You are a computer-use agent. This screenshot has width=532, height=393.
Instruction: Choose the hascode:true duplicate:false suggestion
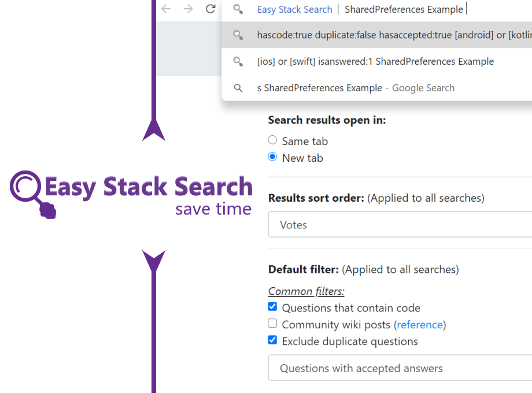(376, 35)
